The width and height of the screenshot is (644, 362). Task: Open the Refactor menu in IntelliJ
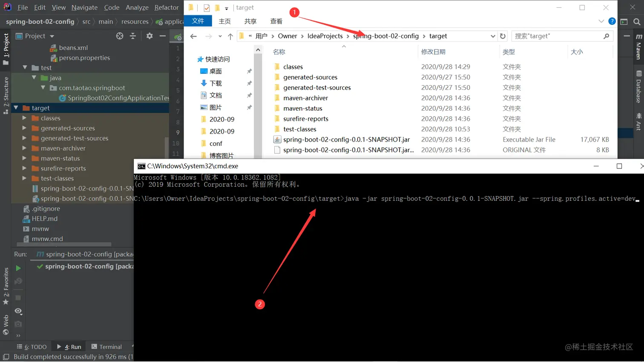pos(167,7)
